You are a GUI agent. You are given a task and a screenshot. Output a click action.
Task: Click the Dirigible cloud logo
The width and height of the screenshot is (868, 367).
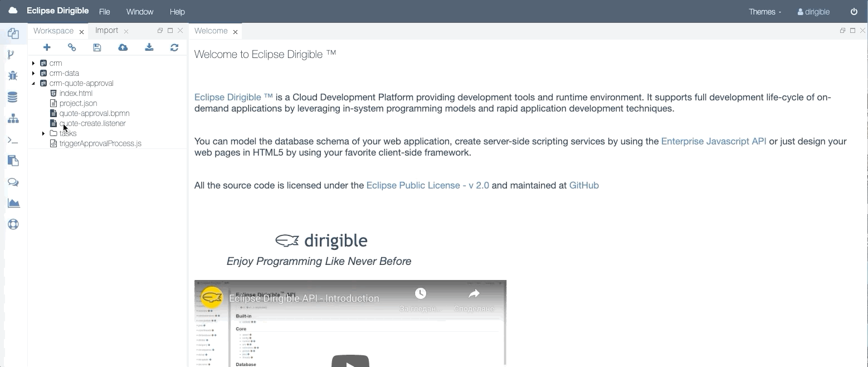click(13, 11)
